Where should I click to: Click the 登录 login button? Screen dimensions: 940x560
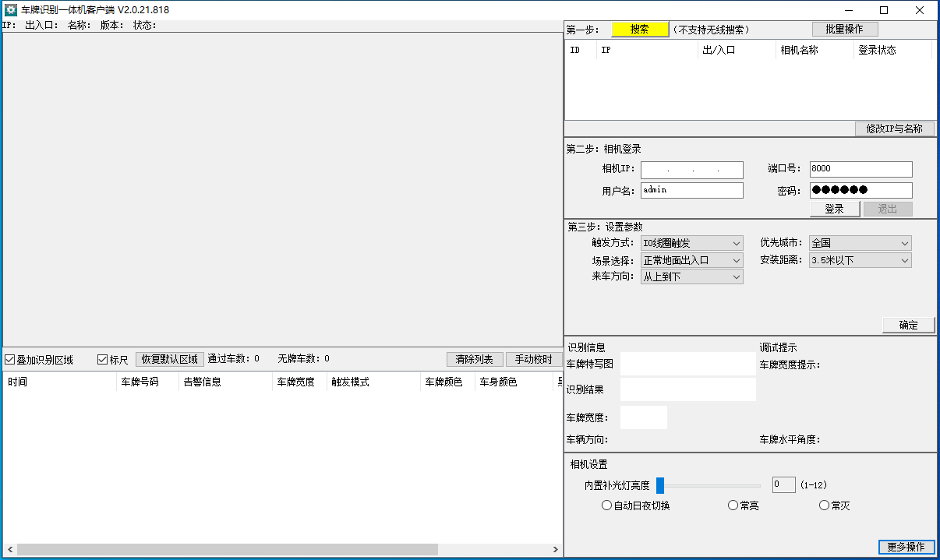(x=834, y=209)
